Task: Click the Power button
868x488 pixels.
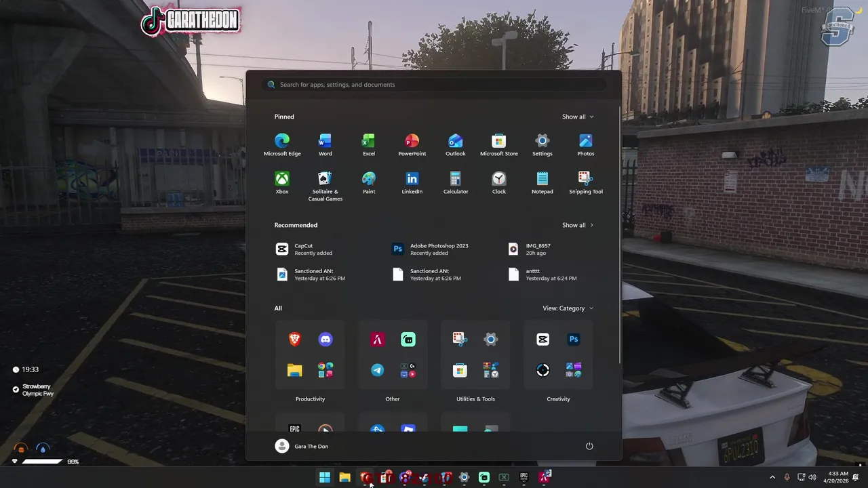Action: [589, 446]
